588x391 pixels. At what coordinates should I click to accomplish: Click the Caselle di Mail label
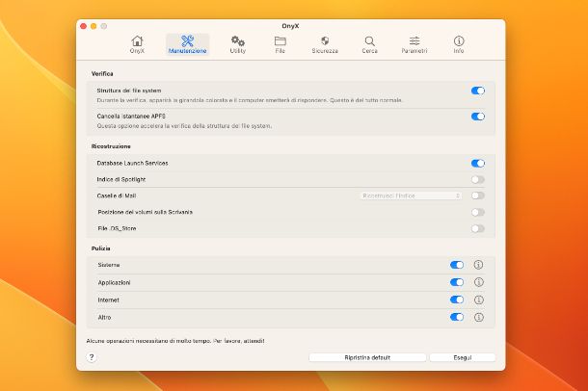tap(117, 195)
